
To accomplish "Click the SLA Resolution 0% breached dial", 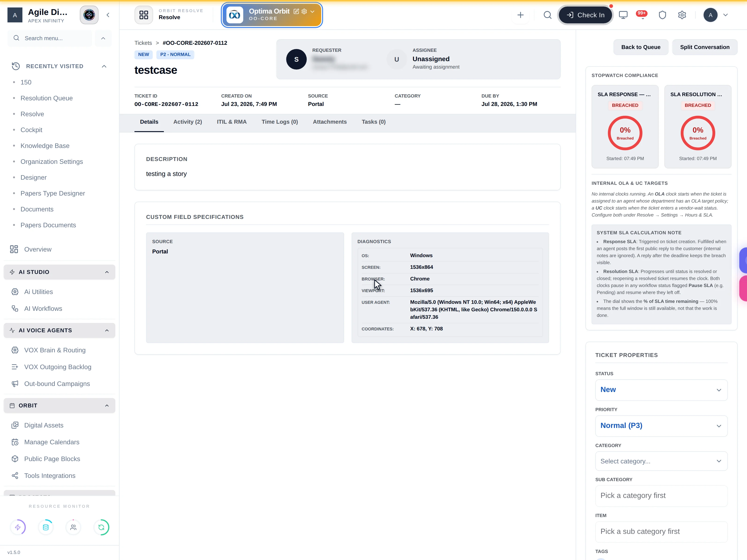I will pos(698,133).
